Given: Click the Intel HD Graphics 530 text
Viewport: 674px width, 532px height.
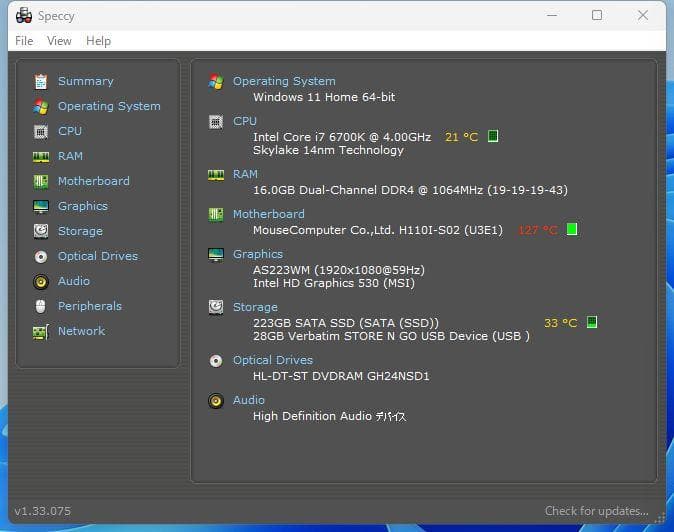Looking at the screenshot, I should point(334,283).
